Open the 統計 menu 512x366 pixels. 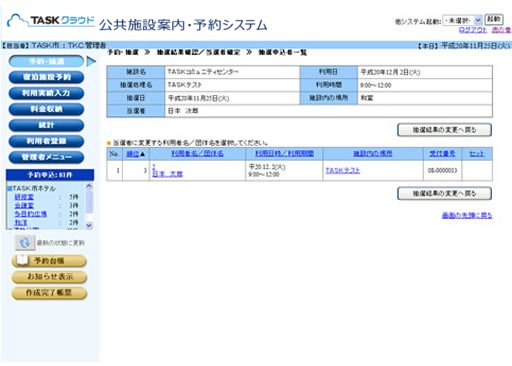(x=46, y=125)
